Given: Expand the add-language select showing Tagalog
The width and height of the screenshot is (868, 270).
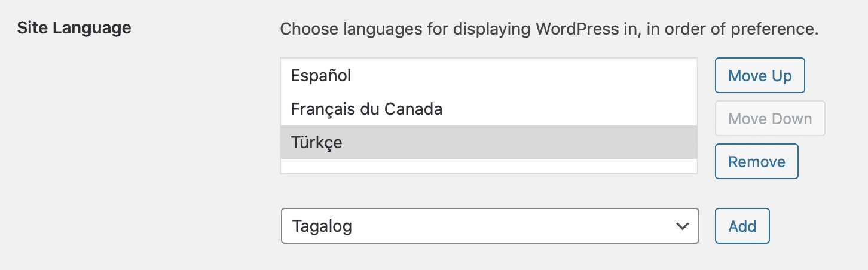Looking at the screenshot, I should (x=490, y=226).
